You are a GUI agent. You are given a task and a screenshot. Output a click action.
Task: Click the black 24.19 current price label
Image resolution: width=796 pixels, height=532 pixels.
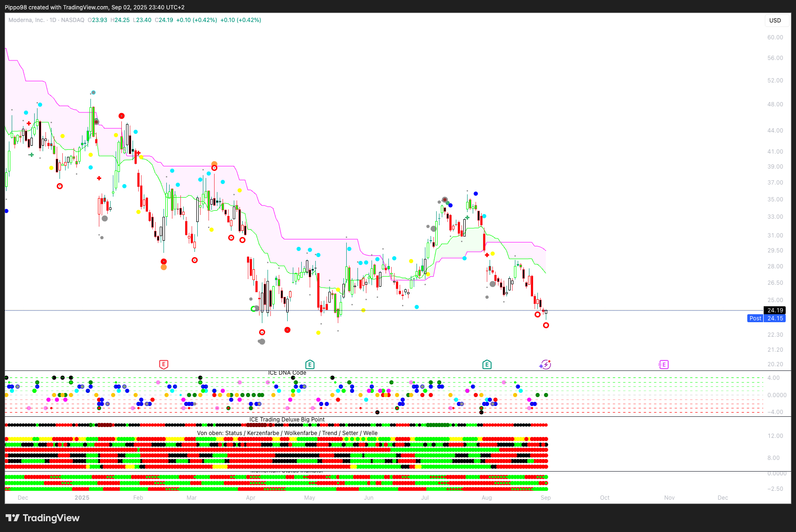pyautogui.click(x=775, y=310)
